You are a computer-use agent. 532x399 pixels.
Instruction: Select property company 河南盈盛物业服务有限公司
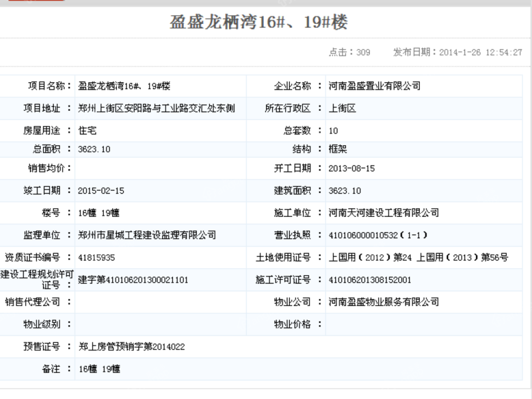coord(384,302)
